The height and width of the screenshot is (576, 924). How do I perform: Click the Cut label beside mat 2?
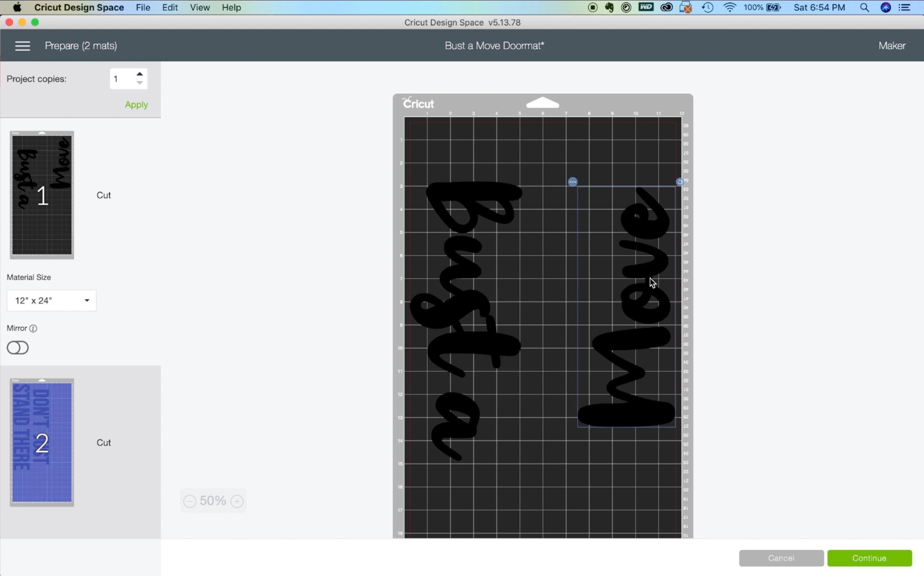pos(104,443)
